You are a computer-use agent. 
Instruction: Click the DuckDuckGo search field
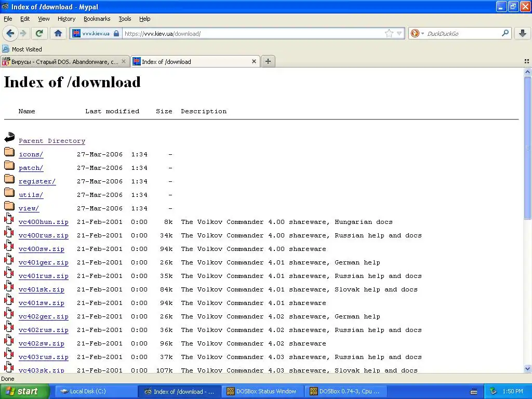coord(462,33)
